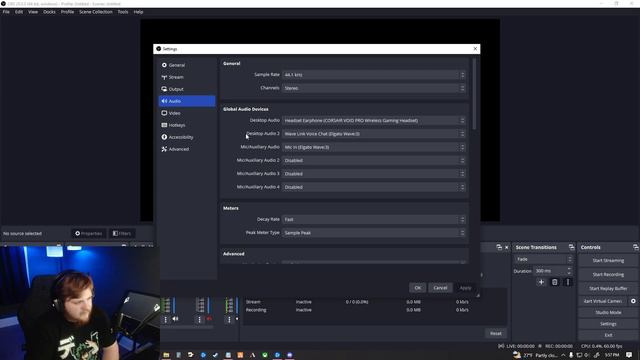Open the Help menu
Image resolution: width=640 pixels, height=360 pixels.
tap(138, 12)
